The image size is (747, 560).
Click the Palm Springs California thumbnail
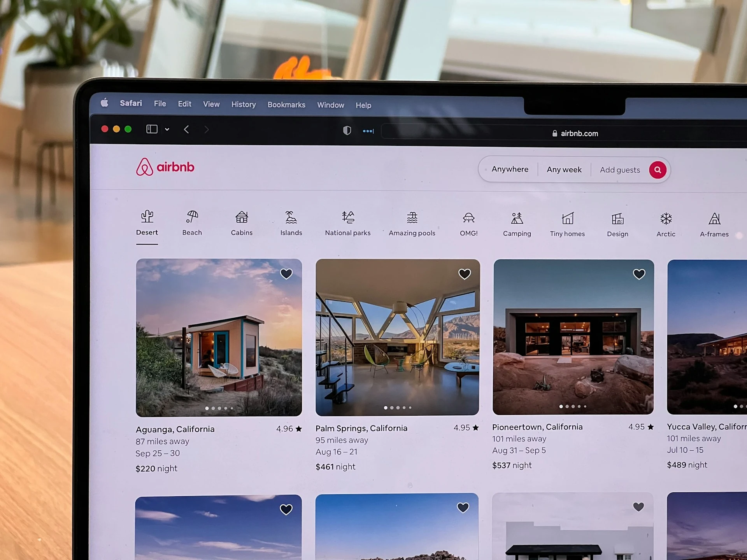tap(397, 336)
